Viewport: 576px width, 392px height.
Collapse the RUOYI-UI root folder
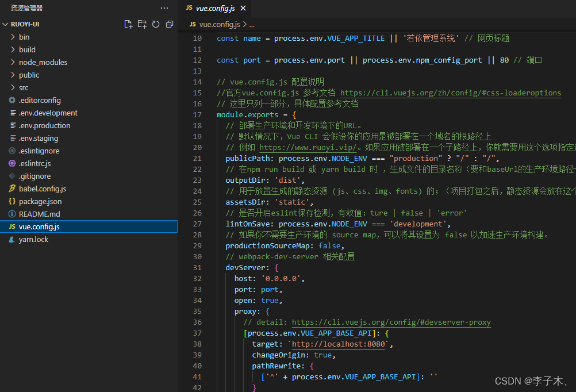click(5, 24)
